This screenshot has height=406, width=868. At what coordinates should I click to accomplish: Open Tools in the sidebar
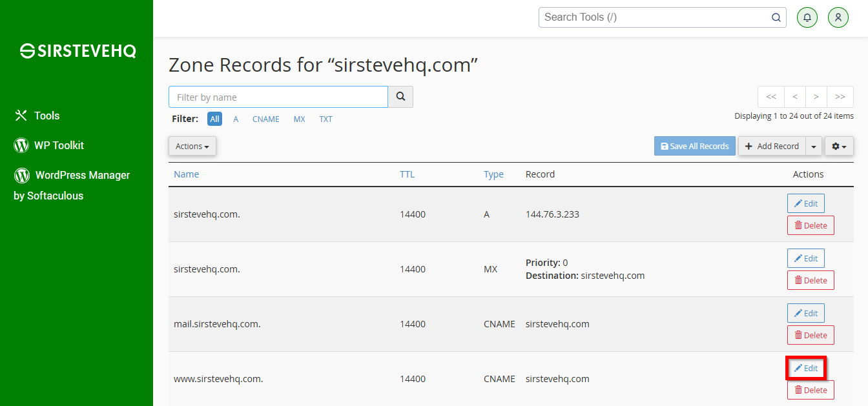pyautogui.click(x=37, y=116)
